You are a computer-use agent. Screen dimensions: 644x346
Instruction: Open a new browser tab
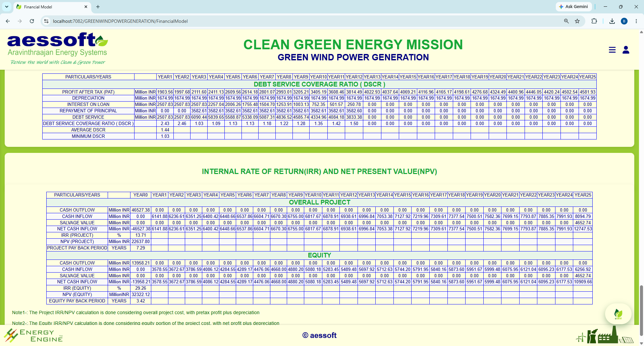[98, 7]
